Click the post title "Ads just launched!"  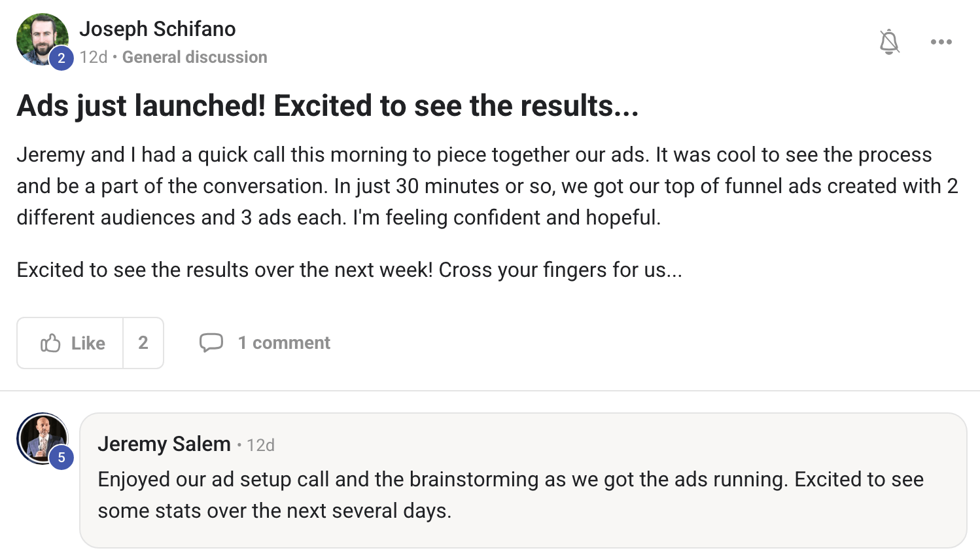point(327,106)
